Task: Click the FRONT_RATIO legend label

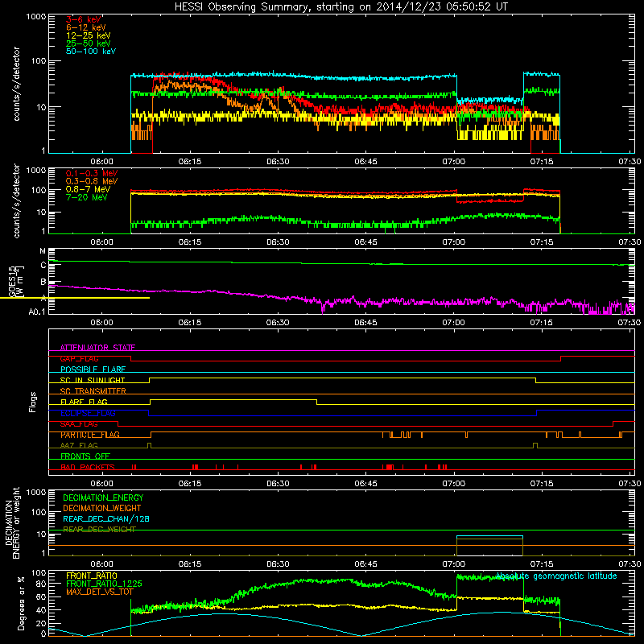Action: [x=92, y=576]
